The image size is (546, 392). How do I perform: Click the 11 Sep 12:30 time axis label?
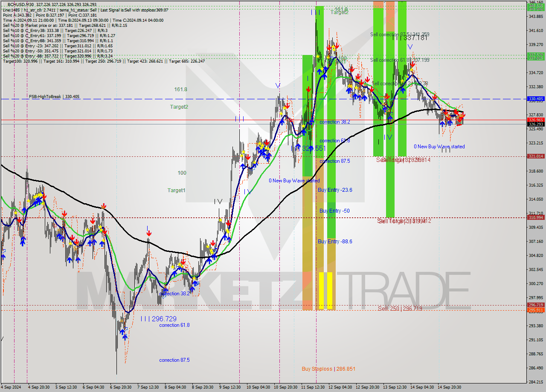point(313,387)
